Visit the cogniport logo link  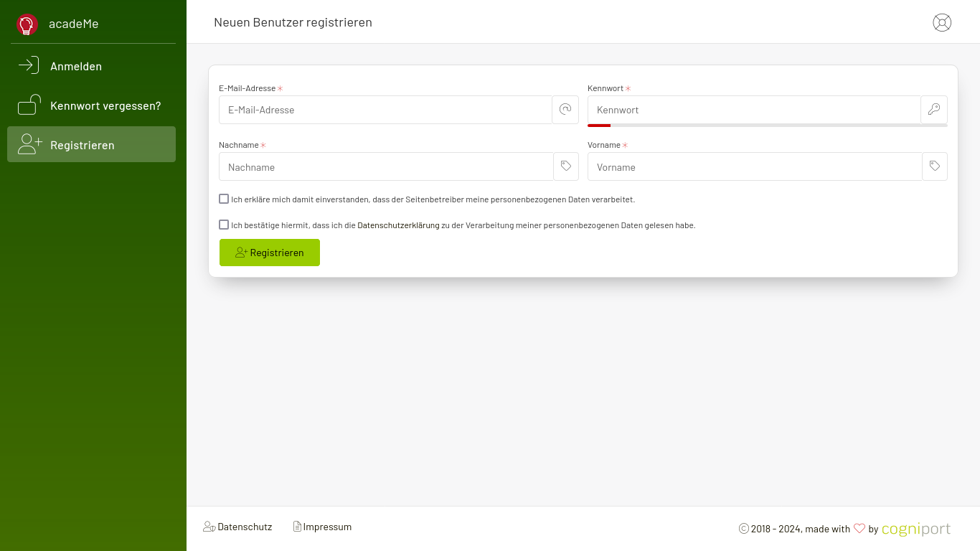pyautogui.click(x=916, y=529)
